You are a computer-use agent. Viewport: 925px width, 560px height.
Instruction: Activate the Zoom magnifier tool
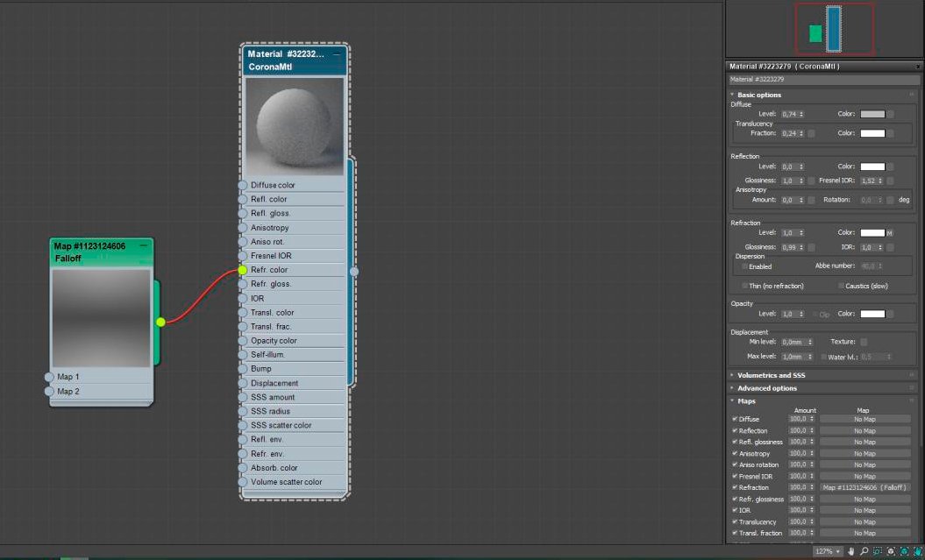[864, 551]
